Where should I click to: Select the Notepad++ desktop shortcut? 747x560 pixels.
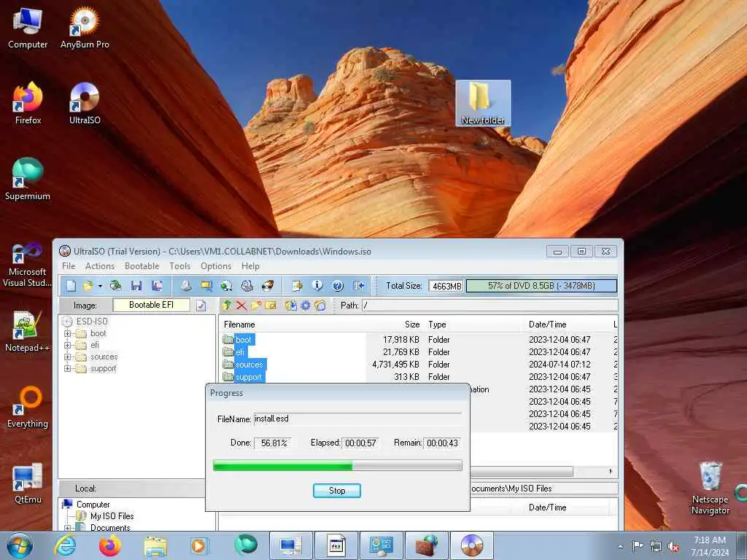[28, 331]
